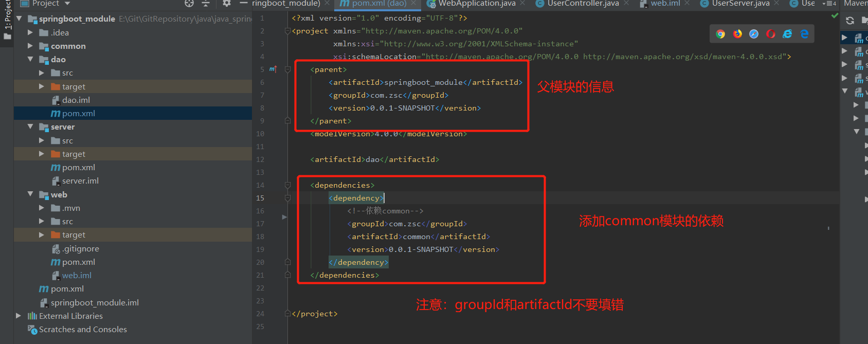
Task: Click the Collapse All icon in Project panel
Action: [x=206, y=3]
